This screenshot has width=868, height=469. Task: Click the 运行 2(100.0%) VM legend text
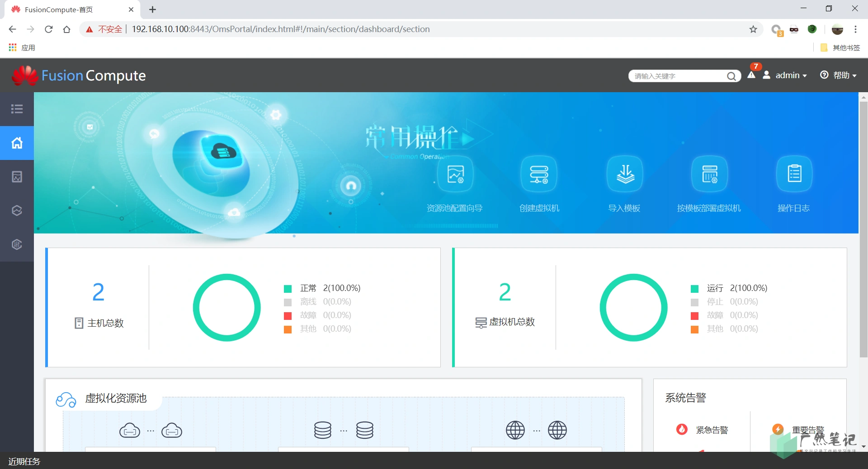tap(737, 288)
